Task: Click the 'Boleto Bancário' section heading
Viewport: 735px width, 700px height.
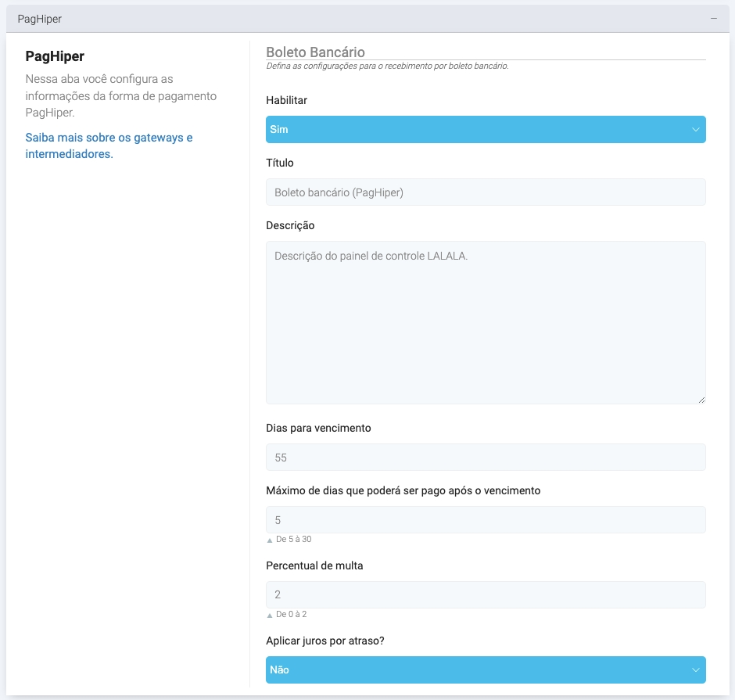Action: (315, 52)
